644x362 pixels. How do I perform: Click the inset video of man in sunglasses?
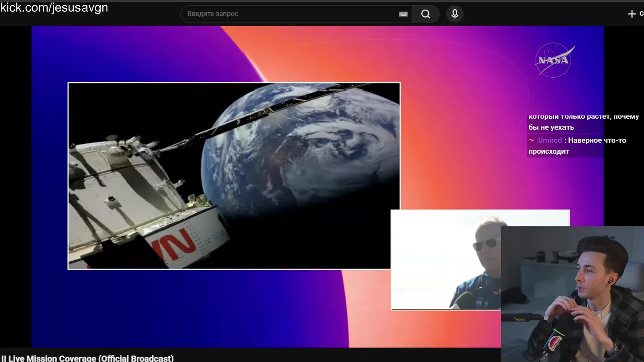[x=446, y=259]
